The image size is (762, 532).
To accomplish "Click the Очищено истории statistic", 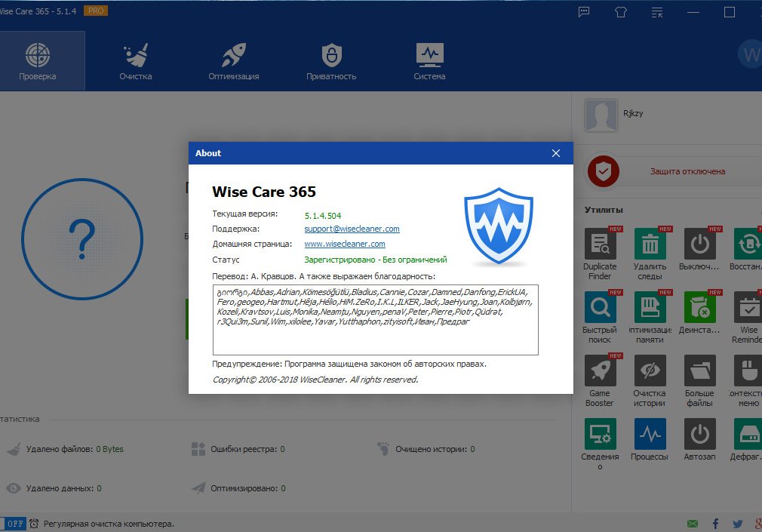I will (435, 449).
